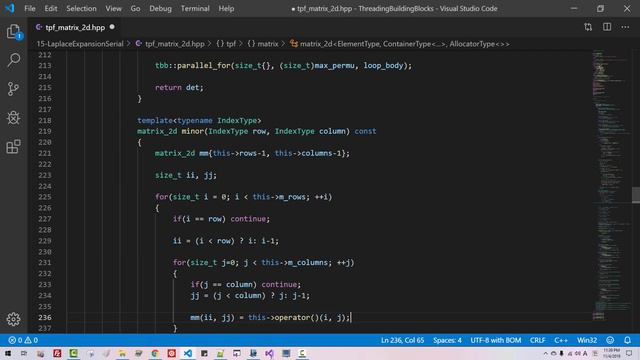
Task: Open the View menu
Action: (113, 9)
